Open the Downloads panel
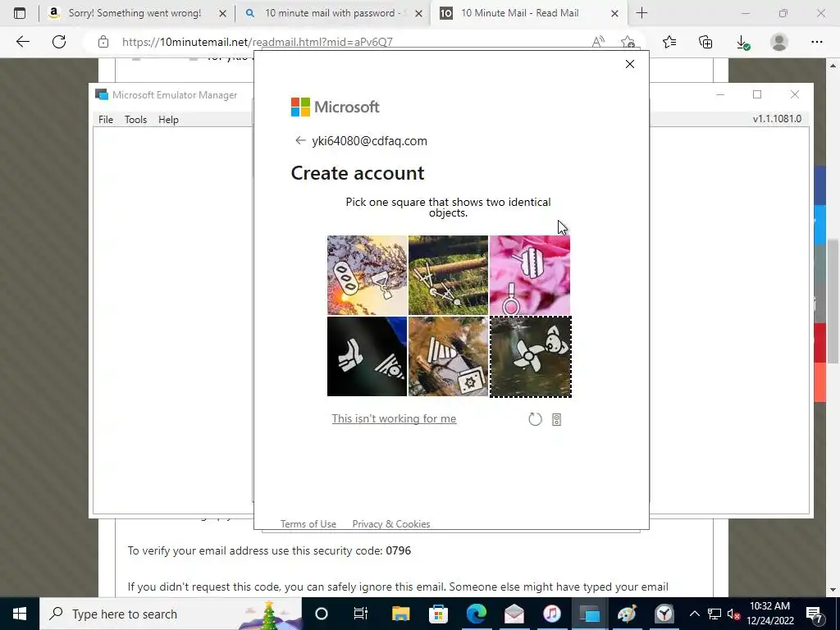The image size is (840, 630). point(742,42)
